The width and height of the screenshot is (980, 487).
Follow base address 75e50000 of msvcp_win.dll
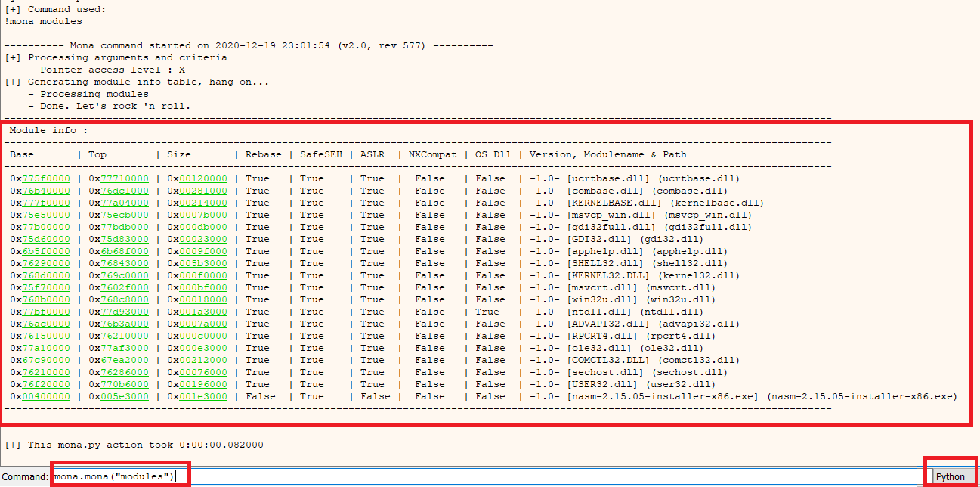point(46,215)
